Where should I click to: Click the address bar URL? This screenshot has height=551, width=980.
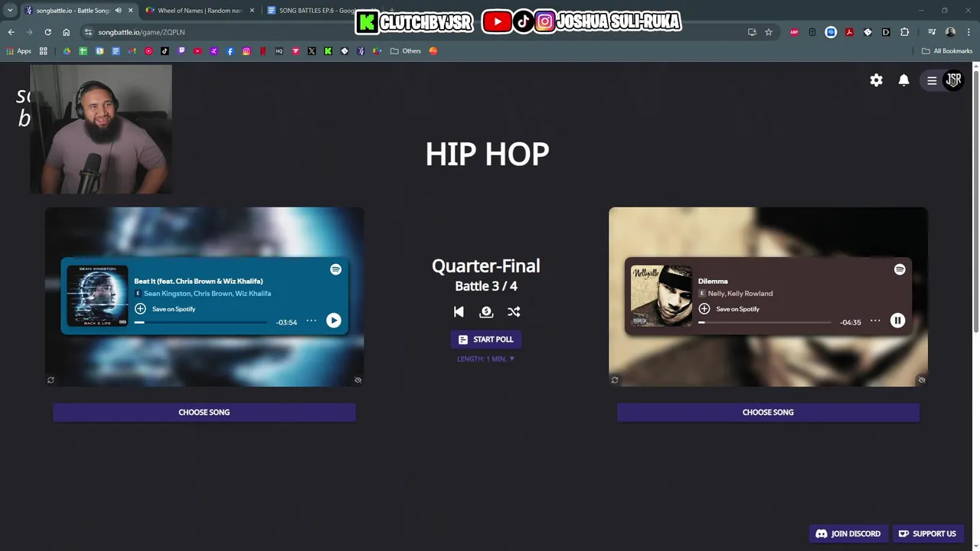141,32
